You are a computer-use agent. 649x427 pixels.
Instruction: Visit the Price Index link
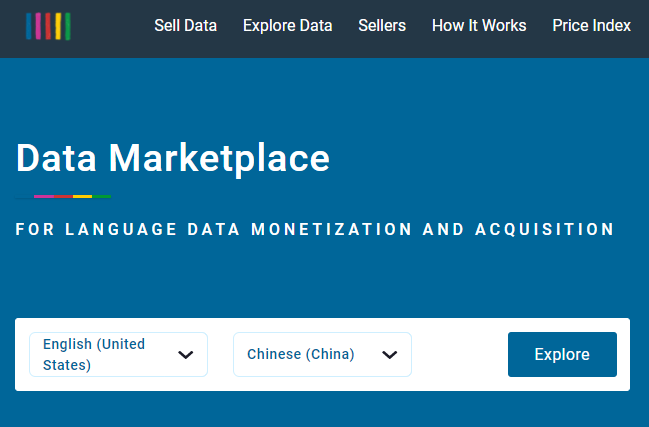tap(591, 26)
